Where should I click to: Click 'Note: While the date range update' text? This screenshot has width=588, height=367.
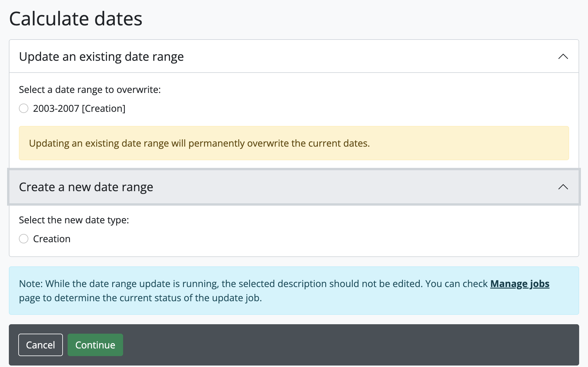(97, 284)
